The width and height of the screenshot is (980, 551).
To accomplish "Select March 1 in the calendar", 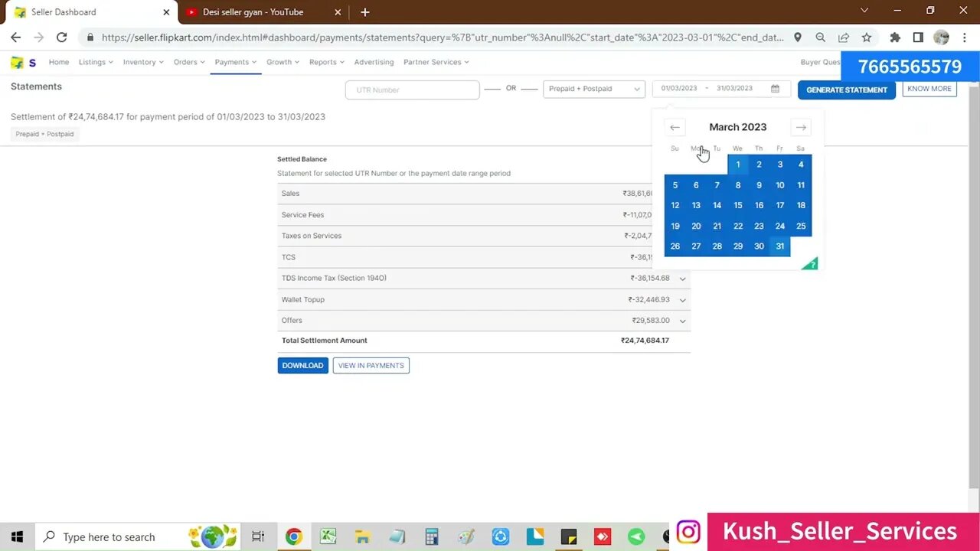I will [738, 165].
